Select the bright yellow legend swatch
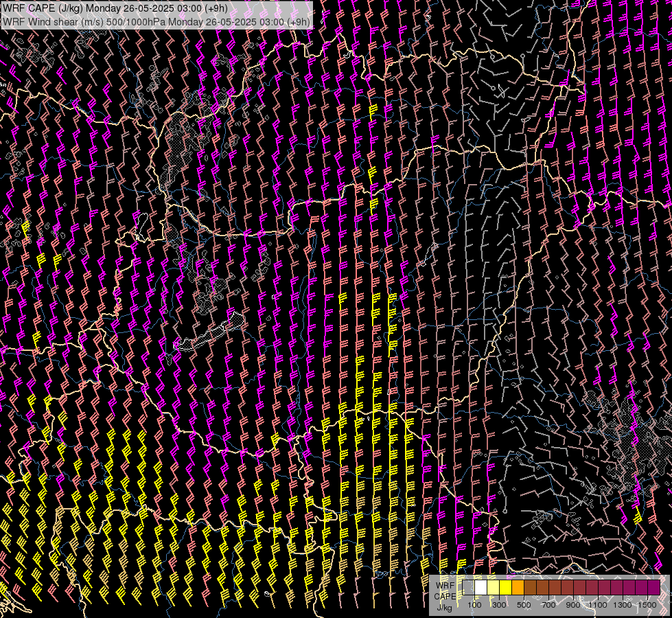Viewport: 672px width, 618px height. coord(506,587)
